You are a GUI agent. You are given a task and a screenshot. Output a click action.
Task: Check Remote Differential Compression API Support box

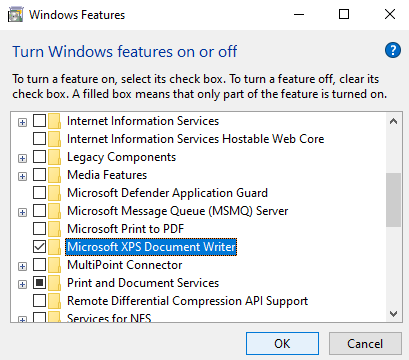39,301
